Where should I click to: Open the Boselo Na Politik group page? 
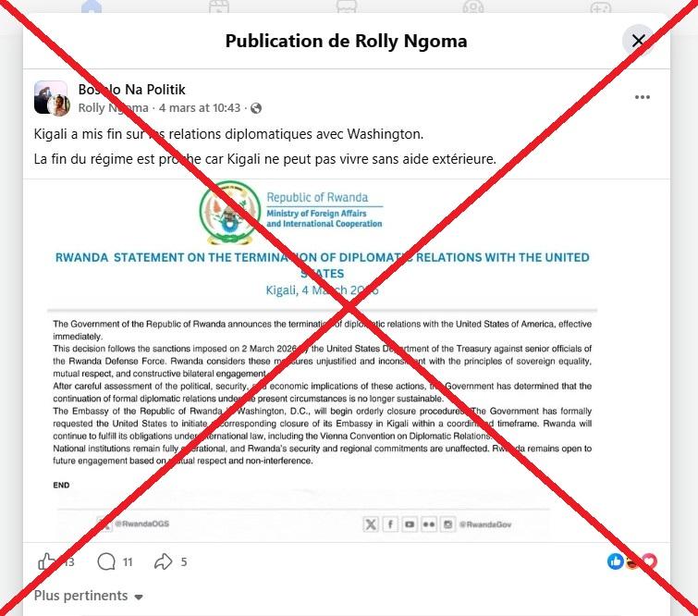[x=132, y=90]
